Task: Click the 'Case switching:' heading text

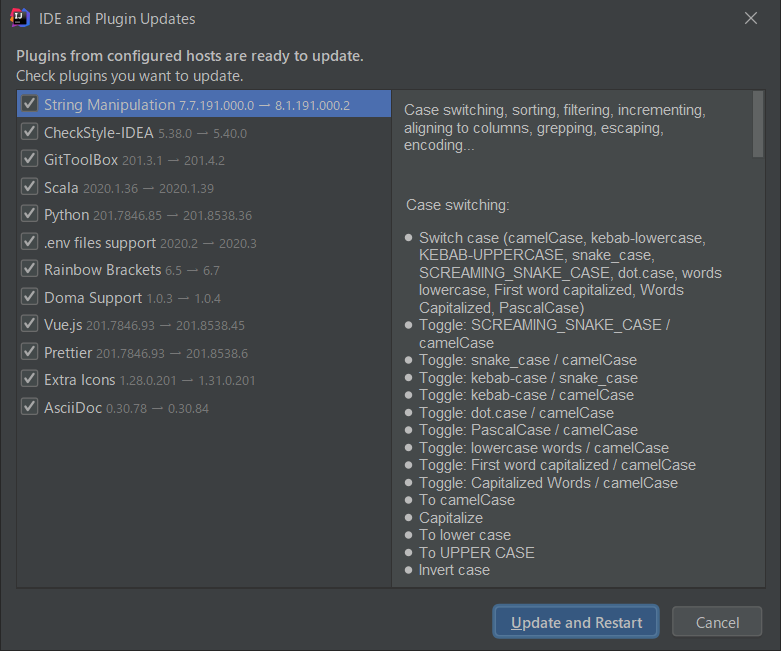Action: 458,205
